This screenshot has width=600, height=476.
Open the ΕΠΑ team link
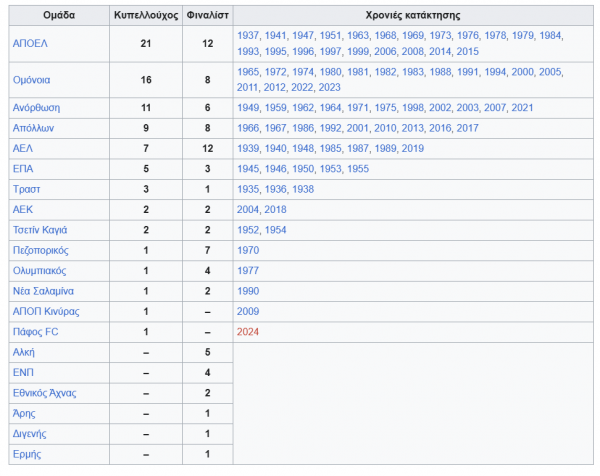[23, 169]
